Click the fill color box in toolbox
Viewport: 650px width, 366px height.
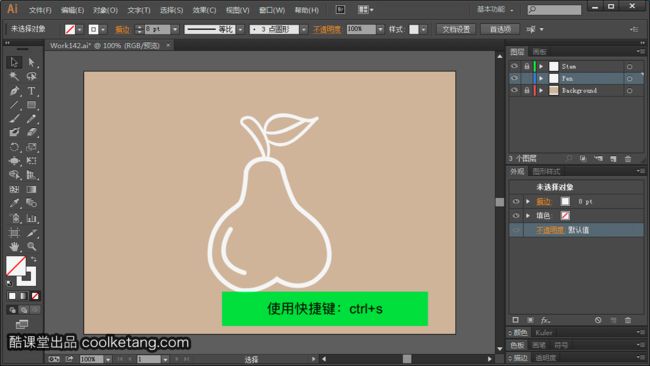point(16,266)
